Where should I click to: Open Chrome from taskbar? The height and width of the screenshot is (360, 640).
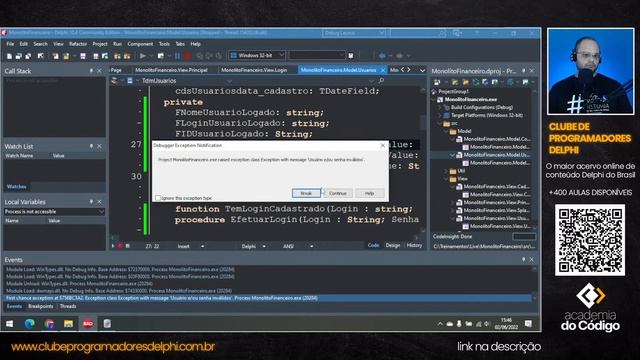click(x=49, y=324)
